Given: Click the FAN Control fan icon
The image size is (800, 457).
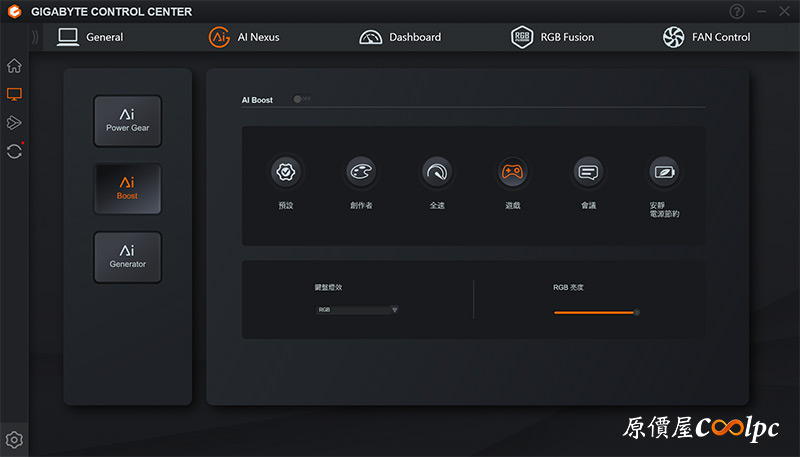Looking at the screenshot, I should (x=673, y=37).
